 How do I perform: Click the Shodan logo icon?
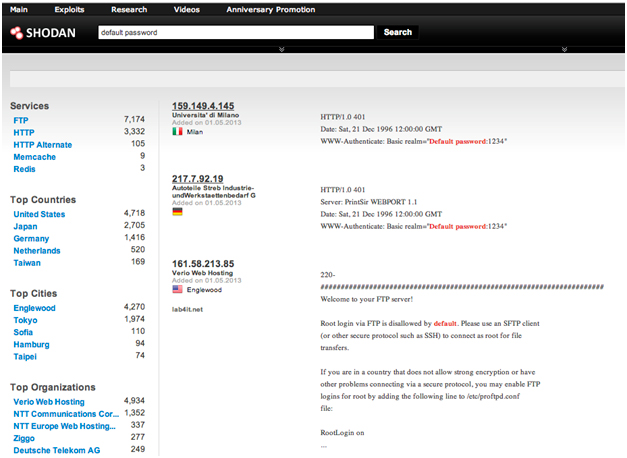(16, 33)
